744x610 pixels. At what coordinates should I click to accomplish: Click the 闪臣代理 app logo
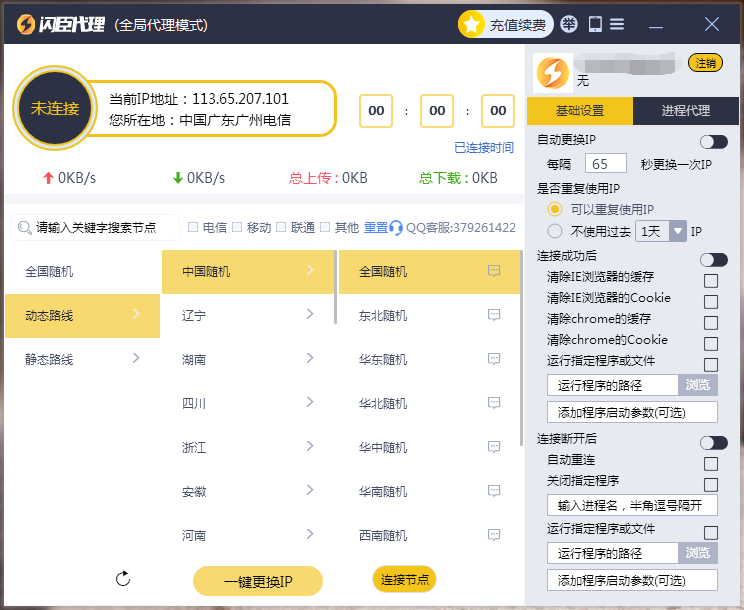coord(61,24)
